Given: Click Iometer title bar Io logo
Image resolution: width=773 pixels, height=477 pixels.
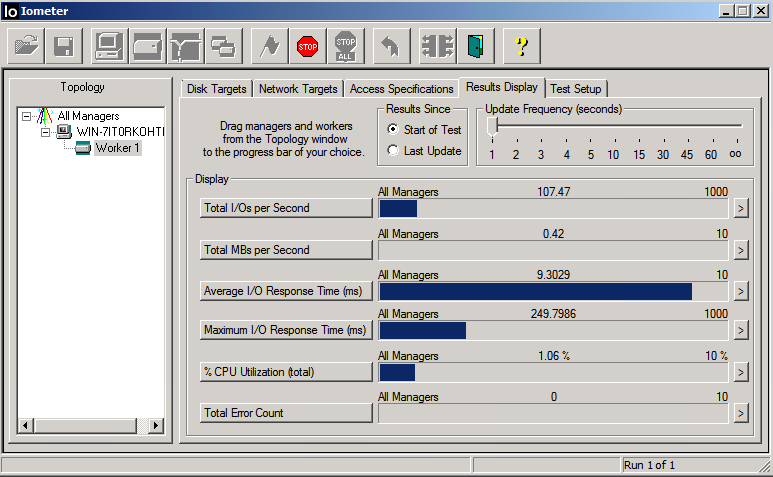Looking at the screenshot, I should [x=10, y=11].
